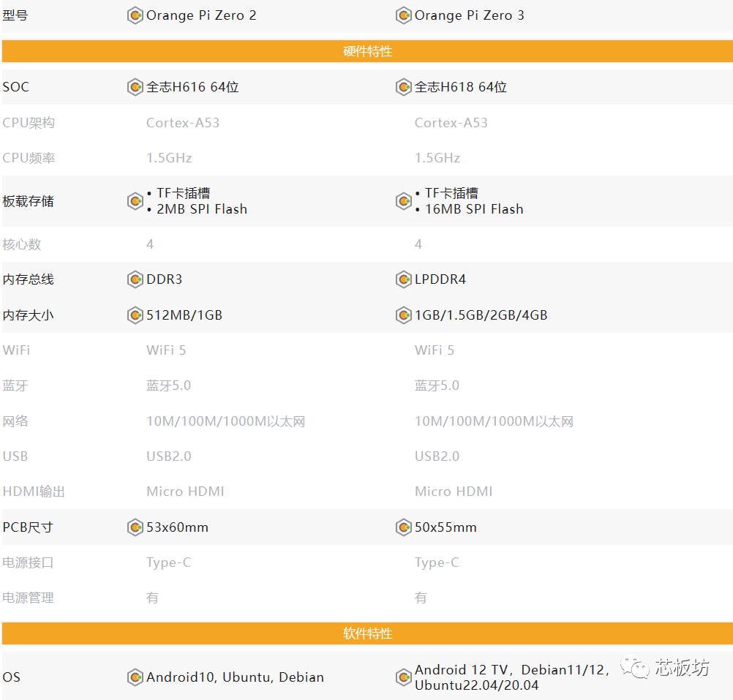The image size is (733, 700).
Task: Select the 16MB SPI Flash text
Action: (x=474, y=209)
